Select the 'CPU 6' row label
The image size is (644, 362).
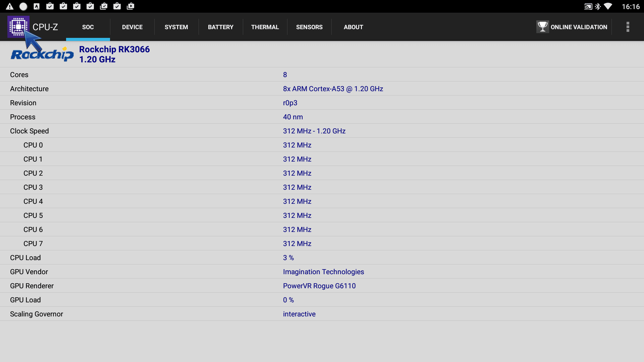tap(33, 230)
